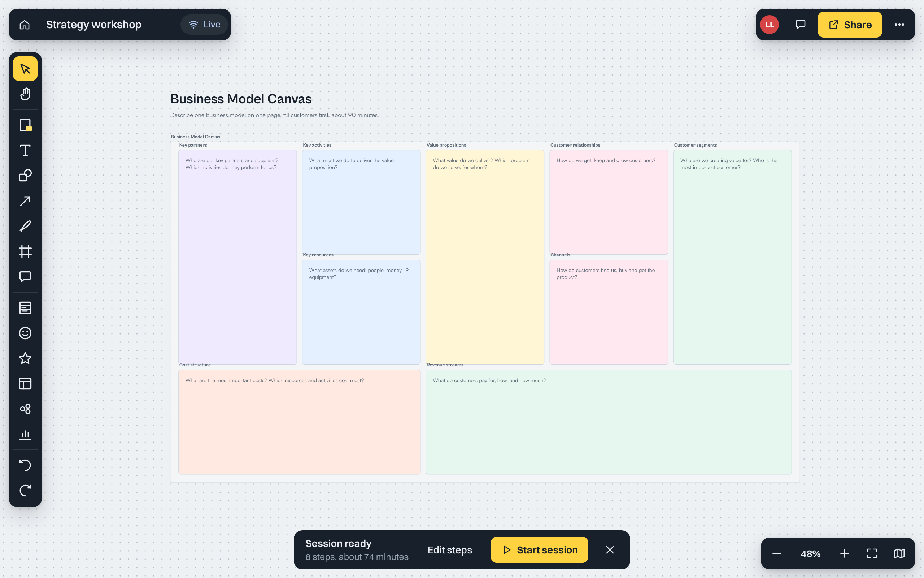924x578 pixels.
Task: Fit canvas to screen
Action: click(872, 553)
